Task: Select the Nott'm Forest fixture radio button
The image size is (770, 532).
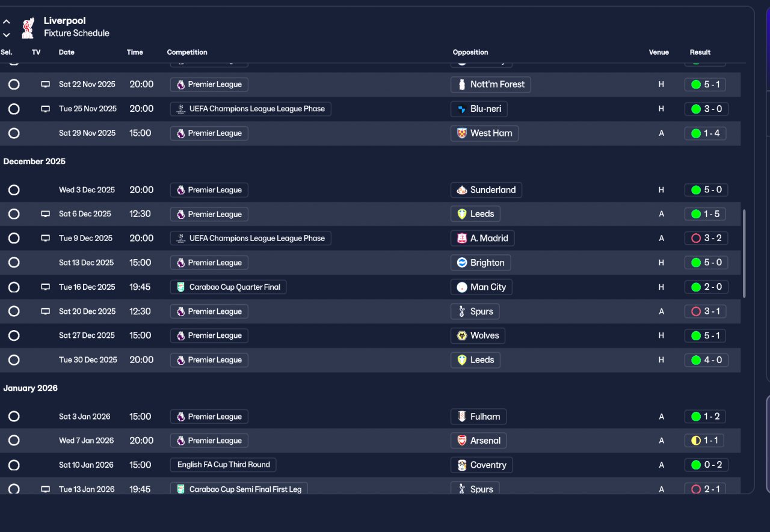Action: click(x=14, y=85)
